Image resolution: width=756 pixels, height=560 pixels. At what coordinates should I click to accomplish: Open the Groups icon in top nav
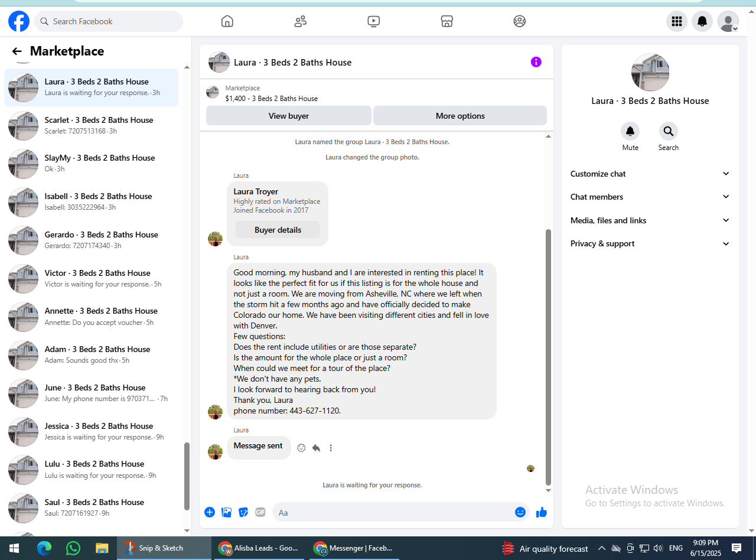(520, 21)
